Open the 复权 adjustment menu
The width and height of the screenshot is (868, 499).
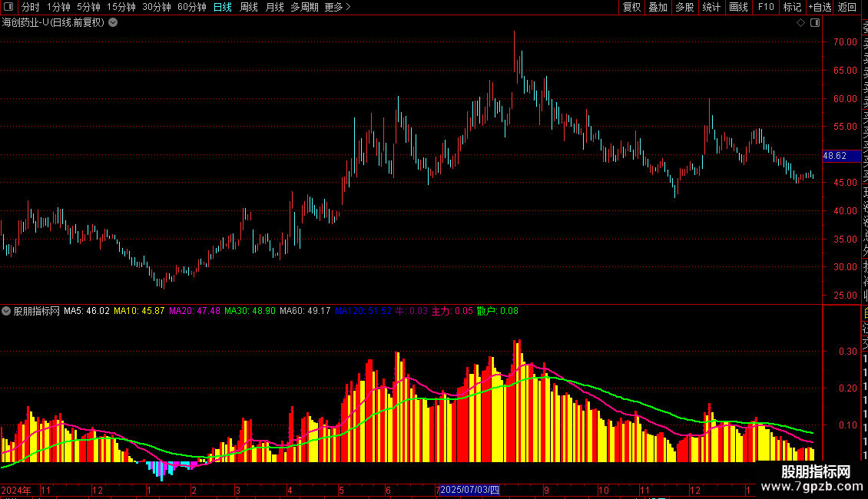pyautogui.click(x=631, y=7)
